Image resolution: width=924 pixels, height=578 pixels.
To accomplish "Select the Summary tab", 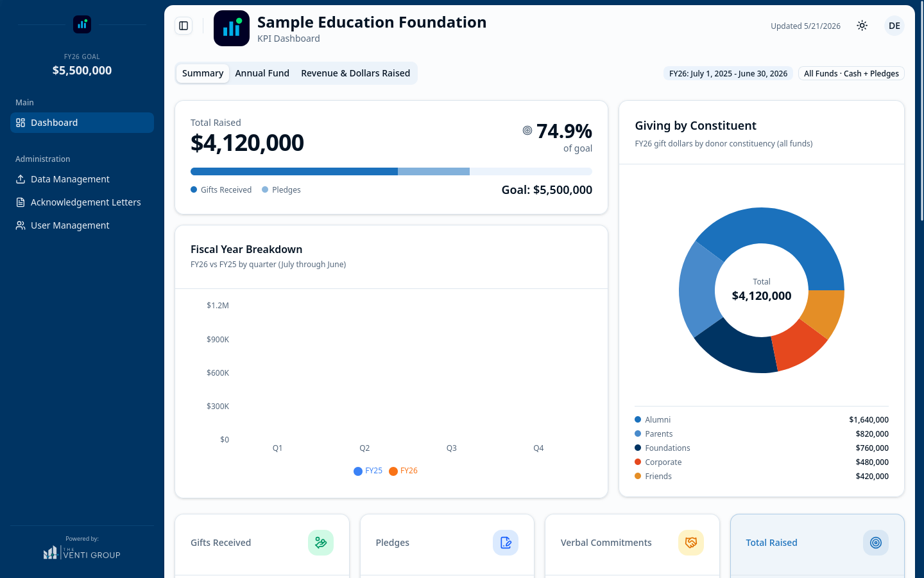I will 203,73.
